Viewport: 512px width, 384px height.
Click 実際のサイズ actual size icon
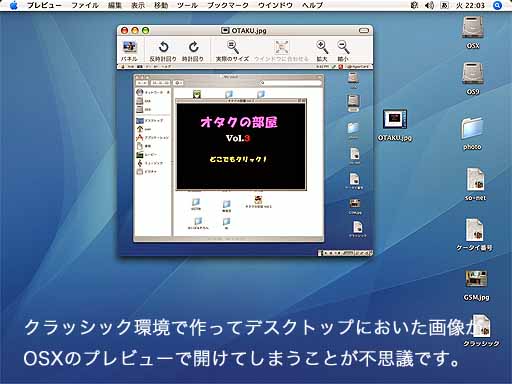tap(232, 51)
